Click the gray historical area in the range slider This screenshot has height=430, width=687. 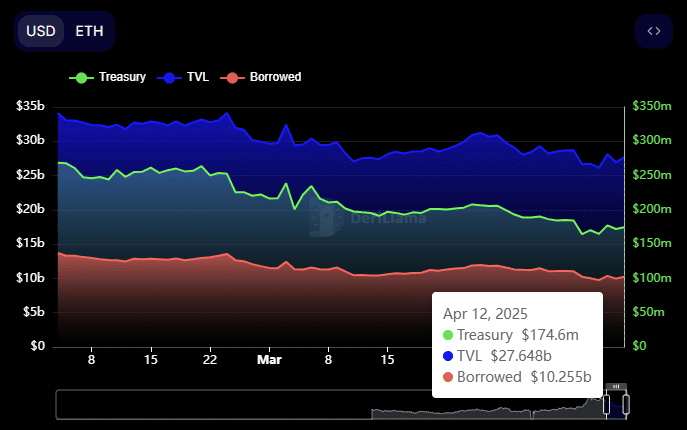click(x=480, y=411)
